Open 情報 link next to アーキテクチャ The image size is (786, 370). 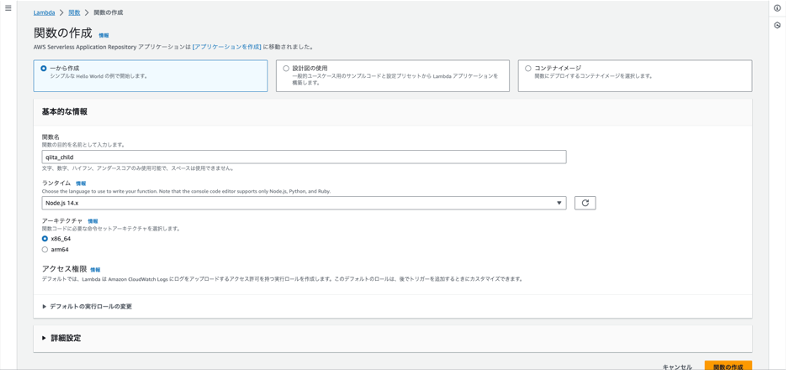(93, 221)
